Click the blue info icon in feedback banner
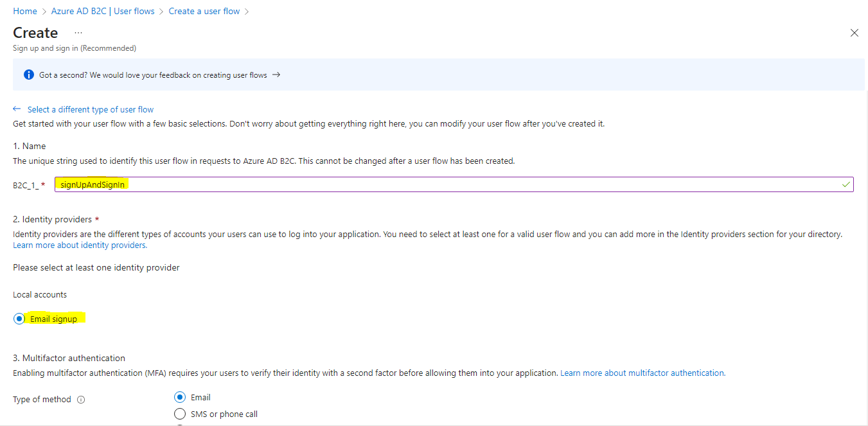868x426 pixels. (29, 75)
